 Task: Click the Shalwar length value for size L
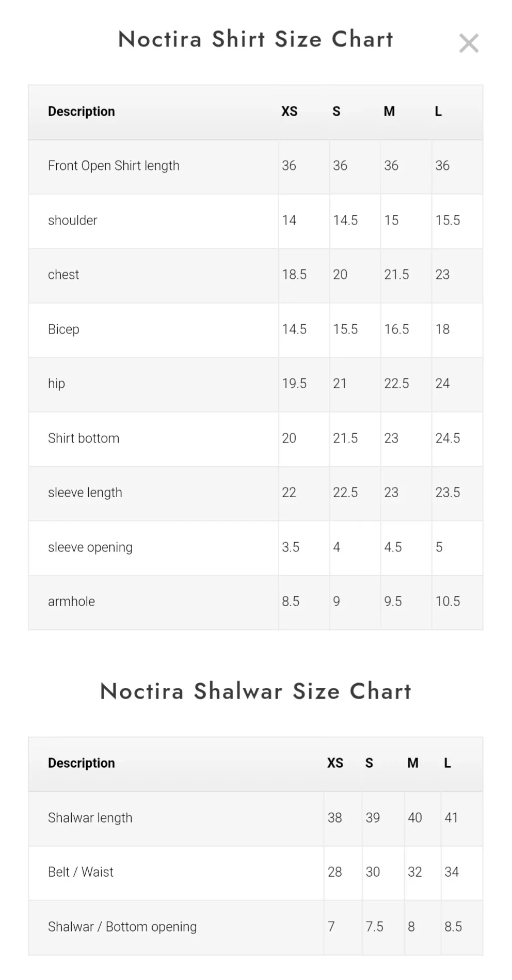(451, 818)
